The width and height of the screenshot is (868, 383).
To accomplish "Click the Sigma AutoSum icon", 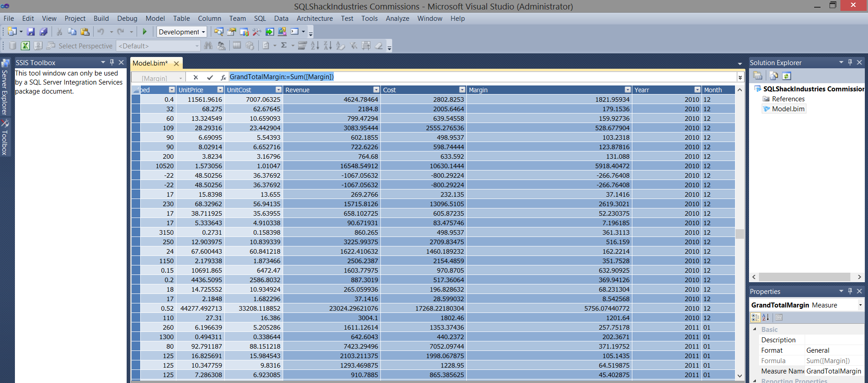I will point(284,45).
